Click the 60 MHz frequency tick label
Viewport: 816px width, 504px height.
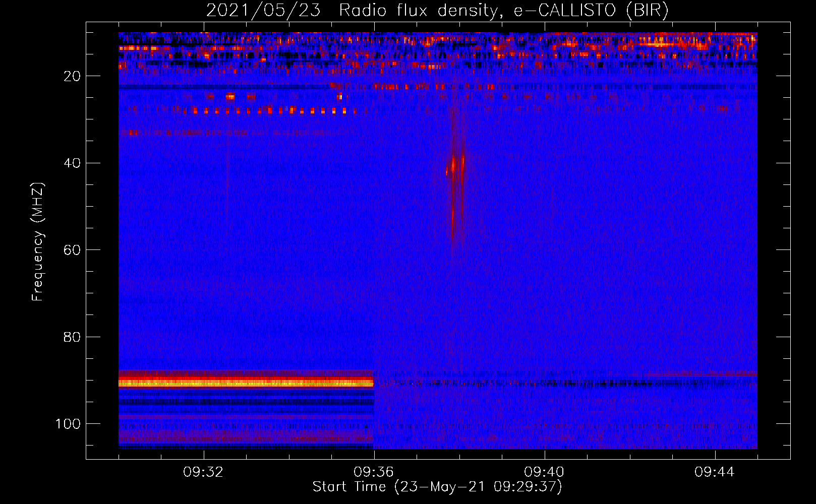coord(72,250)
